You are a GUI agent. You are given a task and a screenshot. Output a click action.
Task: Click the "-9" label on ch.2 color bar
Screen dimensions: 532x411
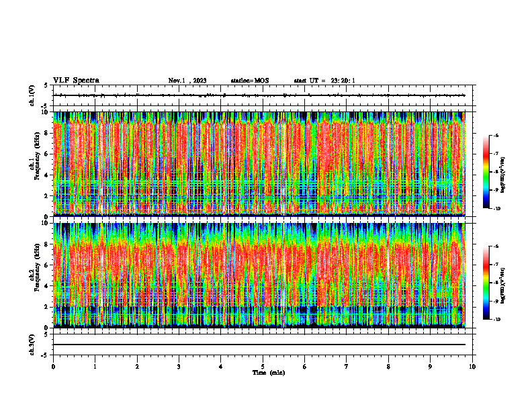point(495,301)
